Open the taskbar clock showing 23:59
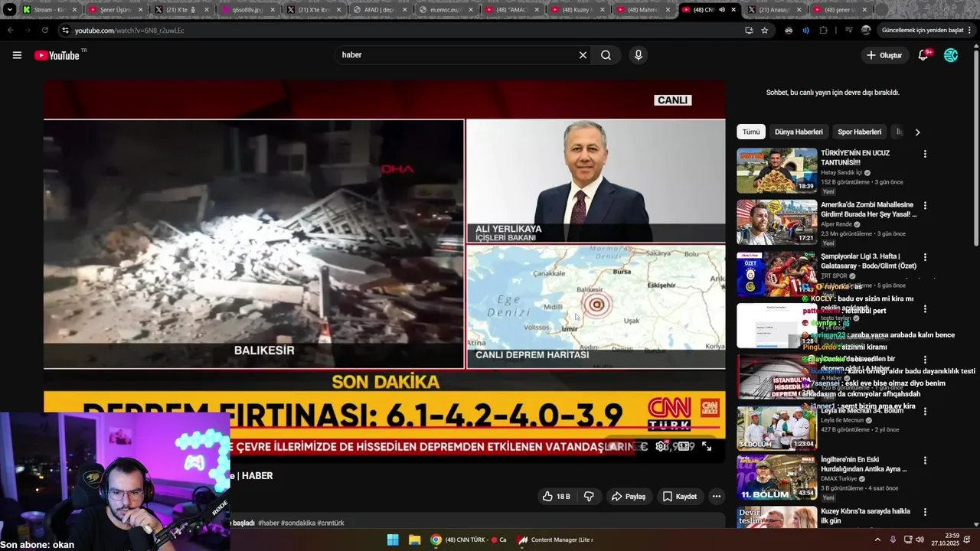Viewport: 980px width, 551px height. [x=952, y=540]
